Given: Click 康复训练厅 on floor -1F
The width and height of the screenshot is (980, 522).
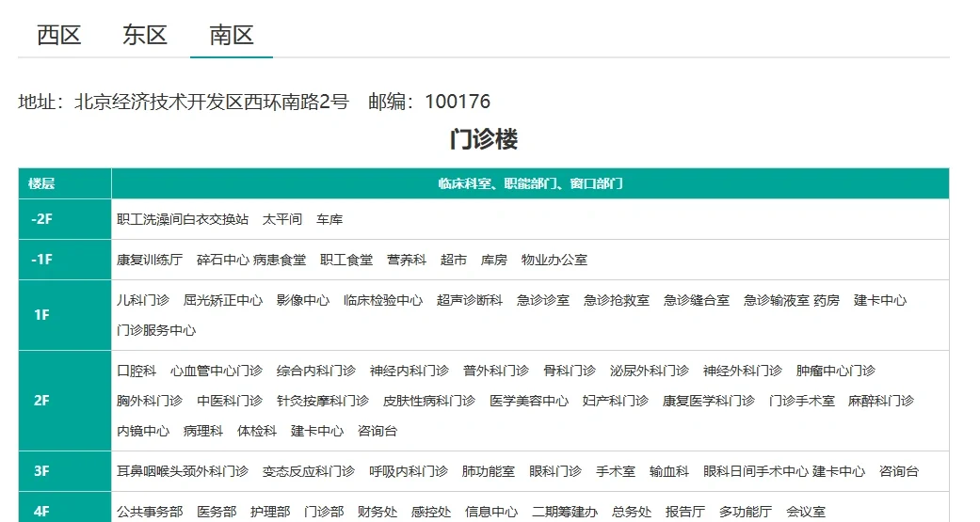Looking at the screenshot, I should (150, 260).
